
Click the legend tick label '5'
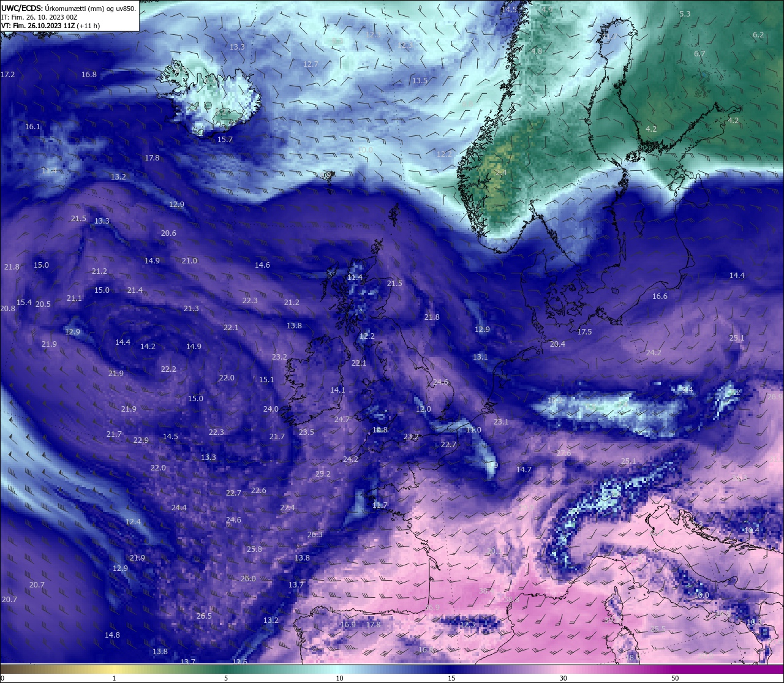coord(226,678)
